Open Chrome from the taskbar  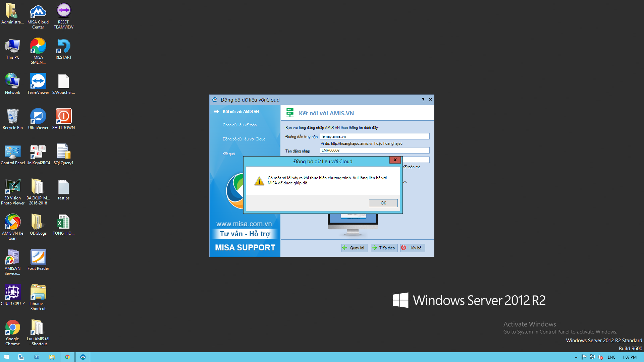tap(67, 357)
